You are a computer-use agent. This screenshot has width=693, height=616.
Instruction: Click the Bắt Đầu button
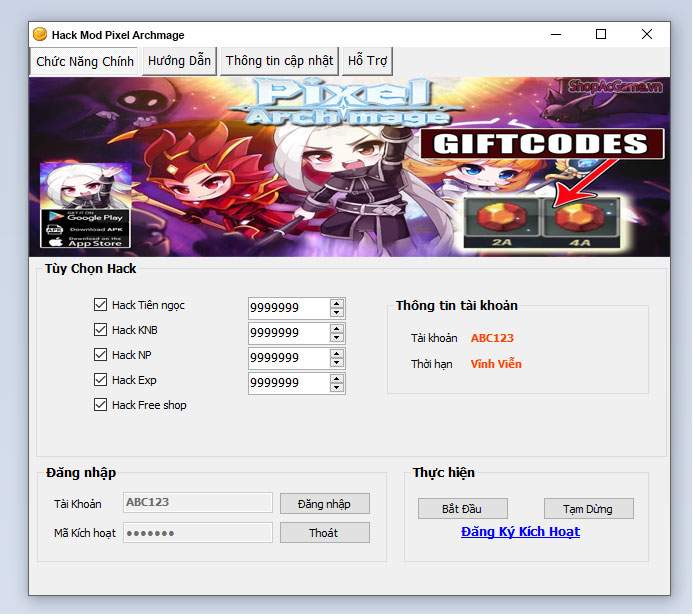462,509
